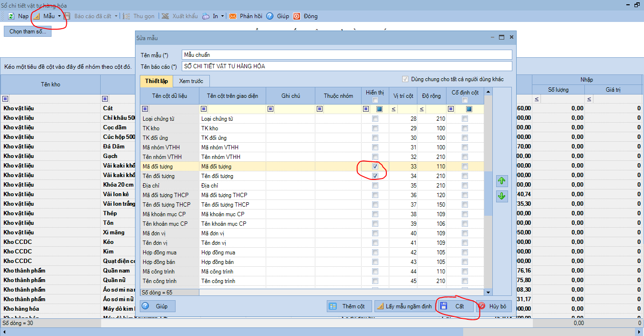Click the Hủy bỏ cancel button
Viewport: 644px width, 336px height.
493,306
